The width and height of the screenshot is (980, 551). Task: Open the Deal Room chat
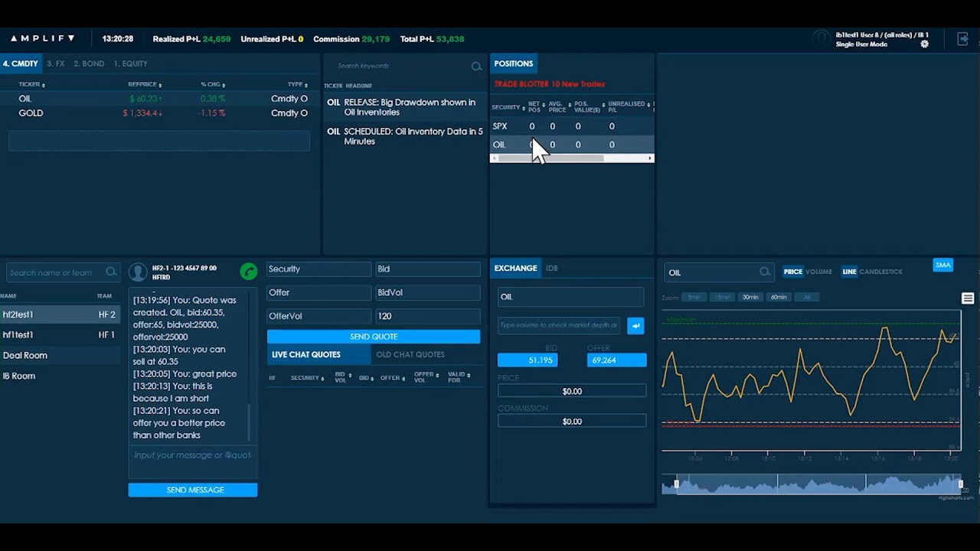pos(60,355)
